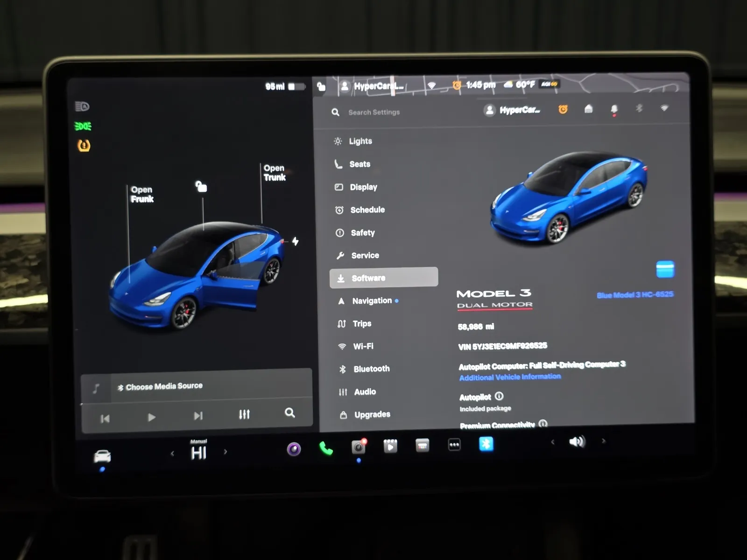Toggle door lock icon above car
Screen dimensions: 747x560
pyautogui.click(x=201, y=187)
